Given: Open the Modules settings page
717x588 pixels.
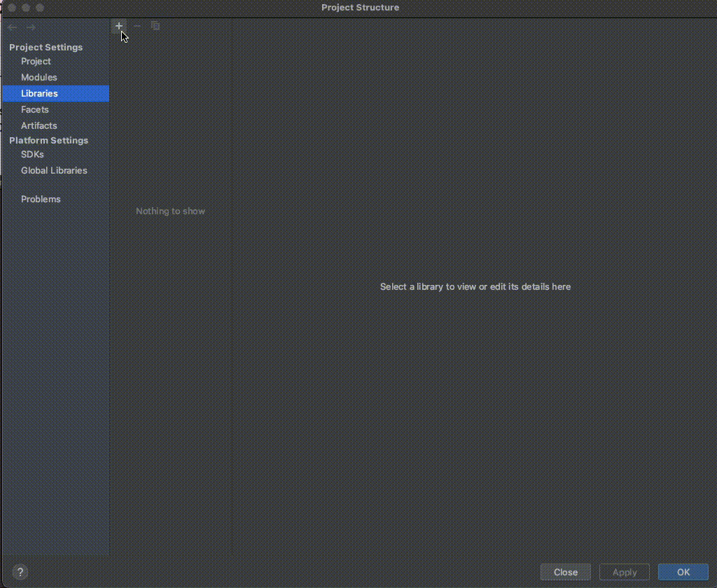Looking at the screenshot, I should click(39, 78).
